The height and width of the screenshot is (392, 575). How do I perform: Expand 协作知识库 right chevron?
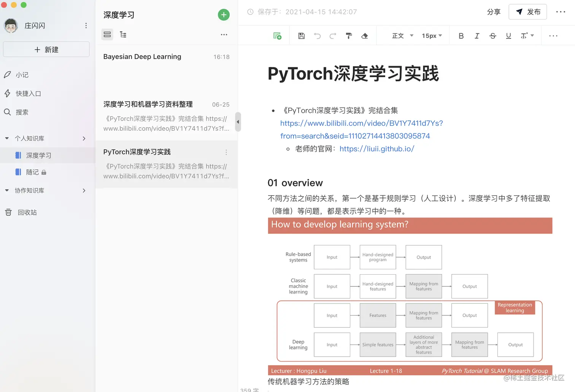pos(84,190)
